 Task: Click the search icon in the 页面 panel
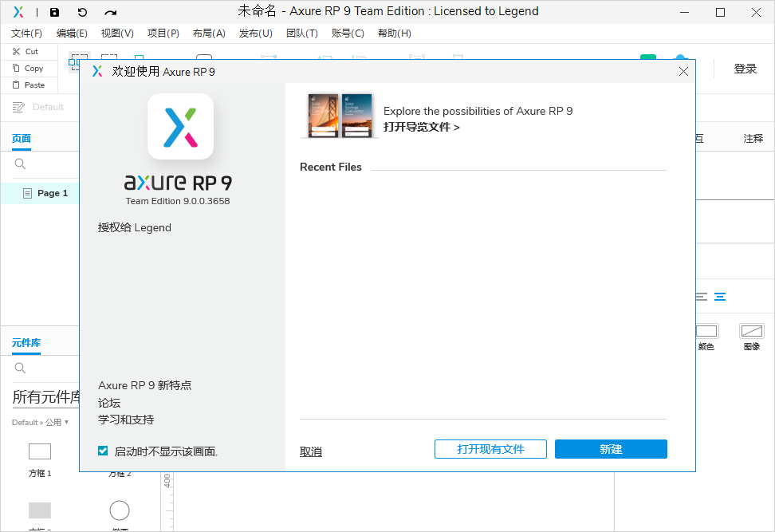pos(18,164)
